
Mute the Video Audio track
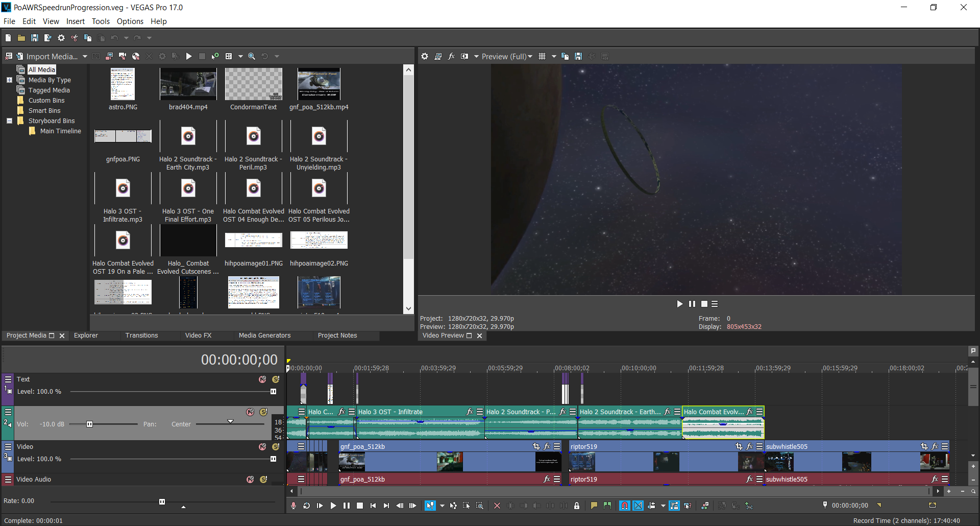coord(250,480)
